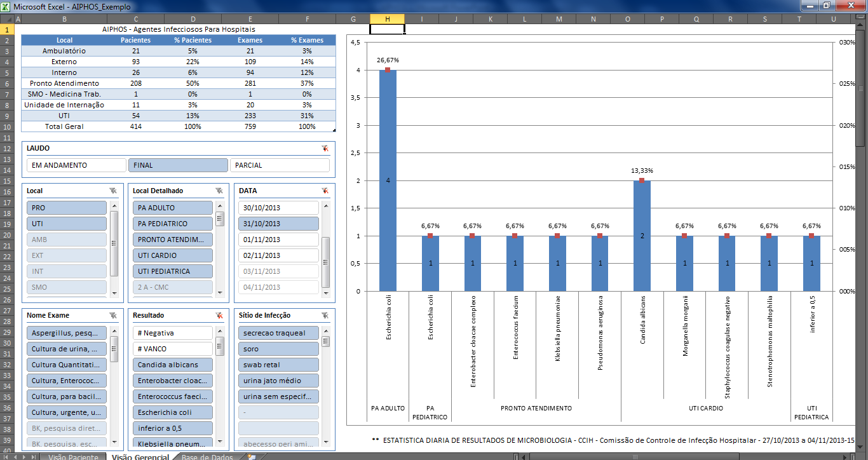The image size is (868, 460).
Task: Toggle EM ANDAMENTO in LAUDO slicer
Action: [x=76, y=165]
